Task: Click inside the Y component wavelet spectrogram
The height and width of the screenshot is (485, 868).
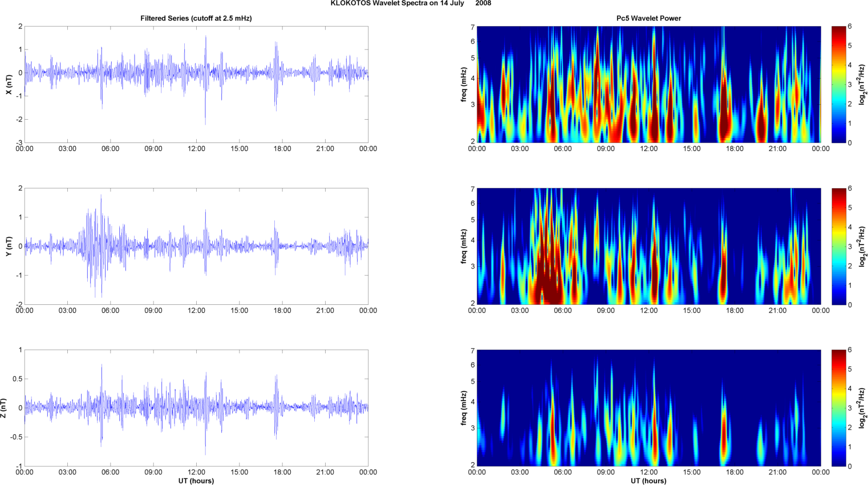Action: [x=648, y=246]
